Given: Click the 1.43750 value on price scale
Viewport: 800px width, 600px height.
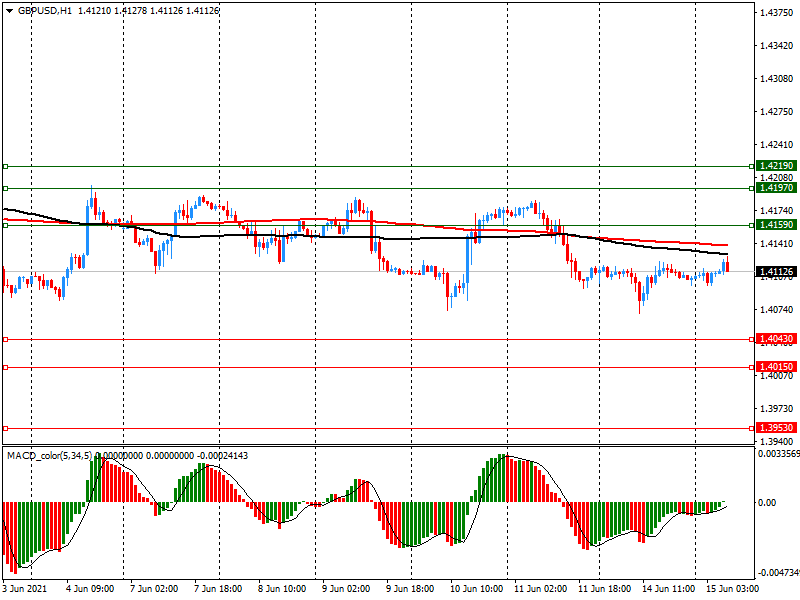Looking at the screenshot, I should point(776,13).
